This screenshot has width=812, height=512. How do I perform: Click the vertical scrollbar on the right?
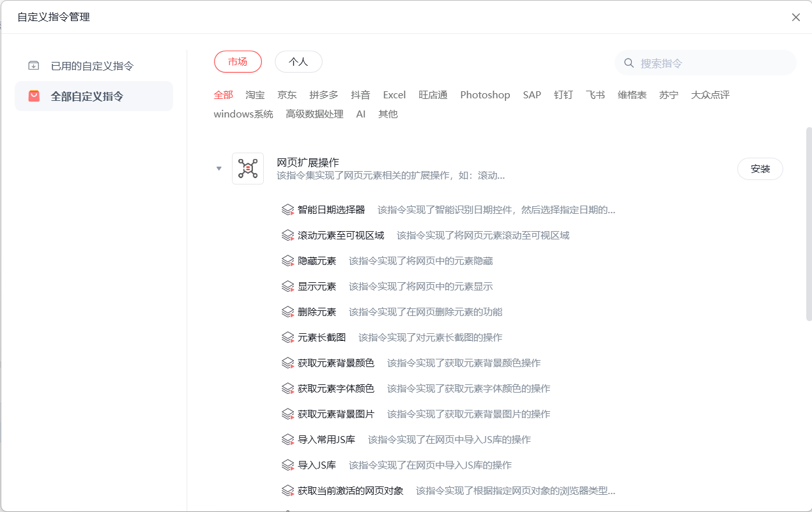pyautogui.click(x=809, y=223)
